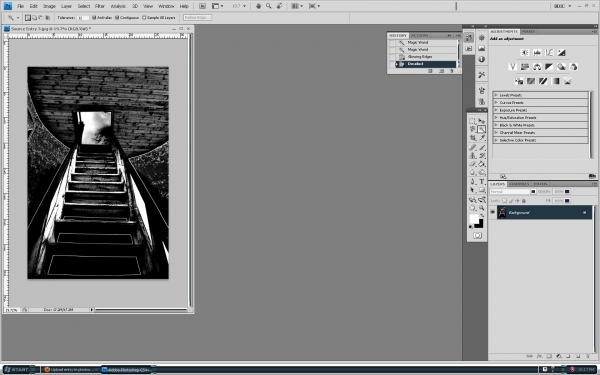This screenshot has height=375, width=600.
Task: Select the Deselect history state
Action: tap(426, 64)
